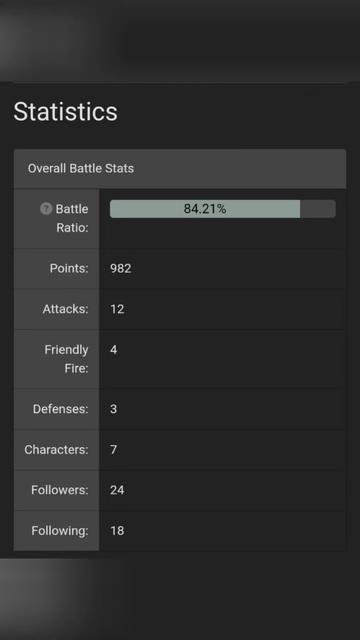Screen dimensions: 360x640
Task: Click the Battle Ratio help question-mark icon
Action: click(x=46, y=209)
